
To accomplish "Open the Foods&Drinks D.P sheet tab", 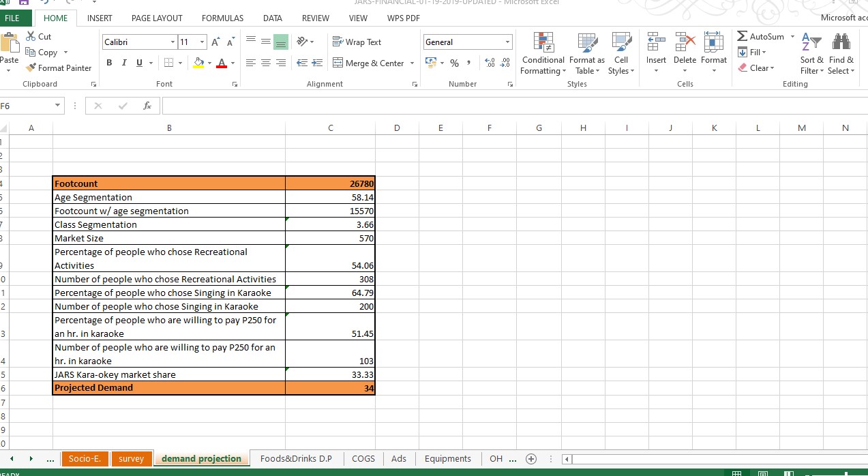I will coord(296,458).
